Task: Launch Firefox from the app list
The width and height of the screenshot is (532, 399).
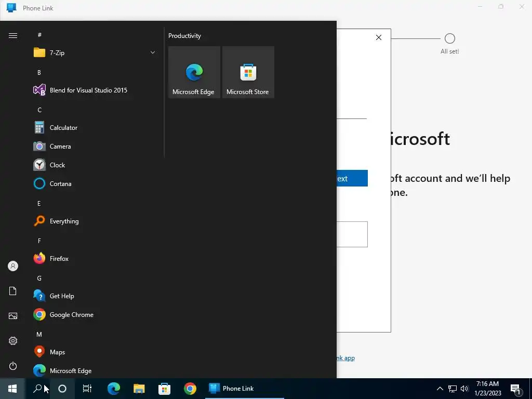Action: [95, 259]
